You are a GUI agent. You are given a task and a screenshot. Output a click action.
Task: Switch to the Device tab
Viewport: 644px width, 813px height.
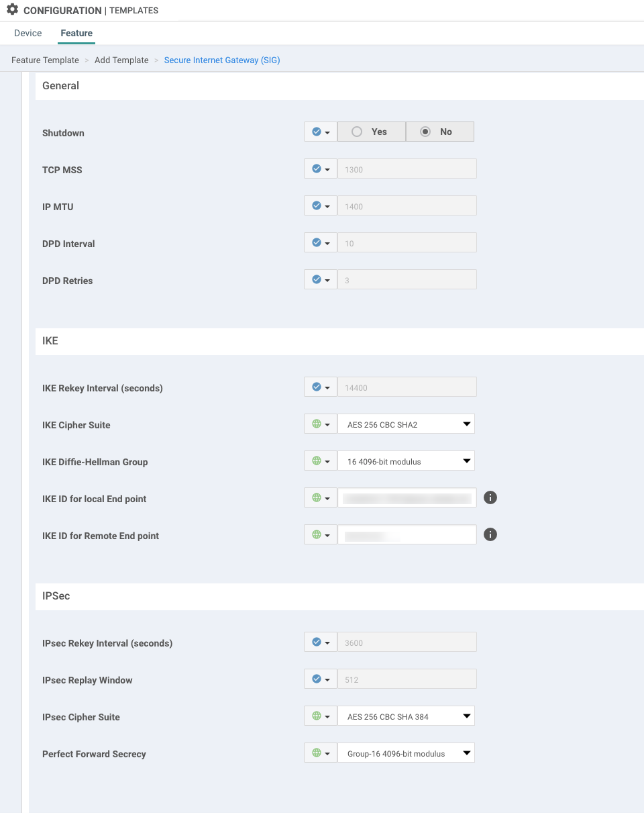(x=28, y=33)
